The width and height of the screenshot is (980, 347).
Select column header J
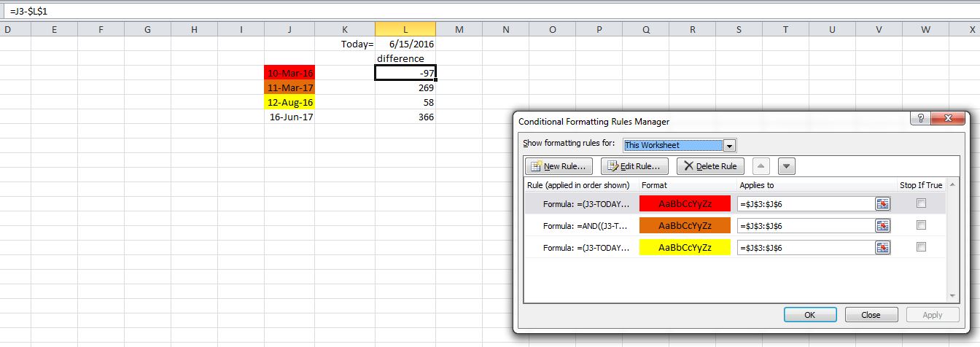click(x=290, y=29)
